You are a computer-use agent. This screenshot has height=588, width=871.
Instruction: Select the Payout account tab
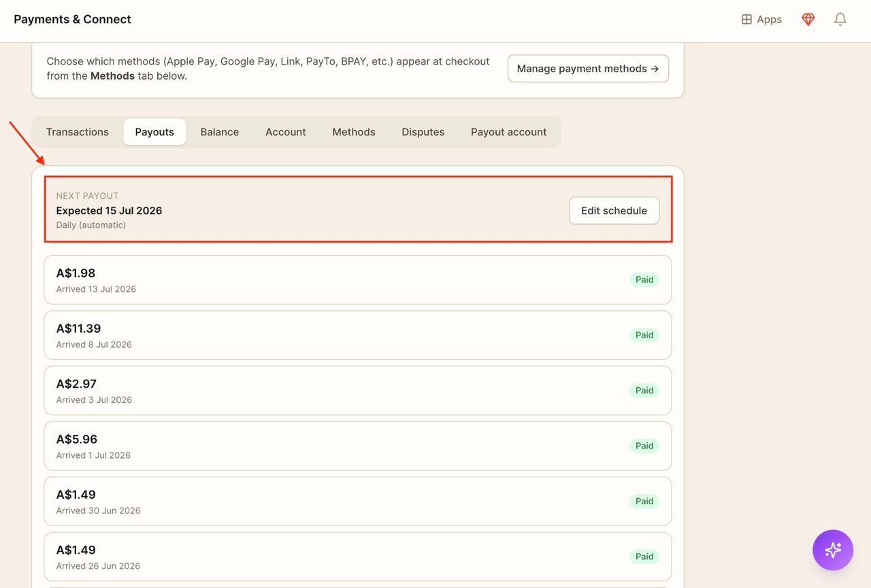pyautogui.click(x=509, y=132)
